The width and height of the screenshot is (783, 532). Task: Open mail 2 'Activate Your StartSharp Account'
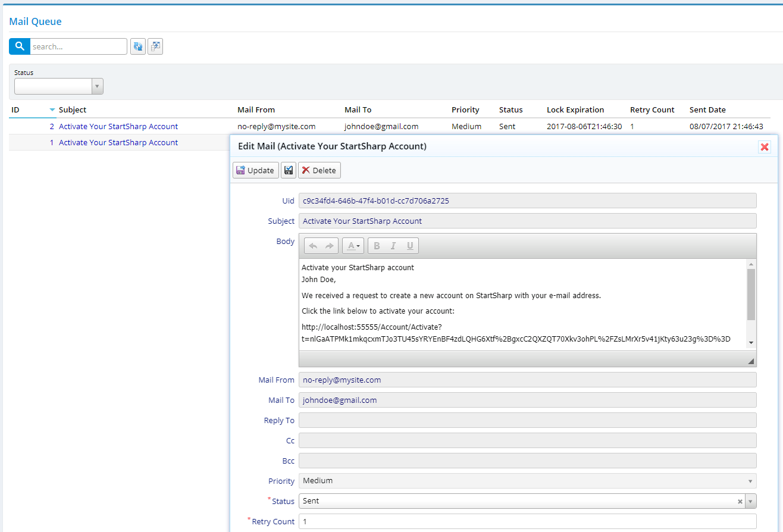click(118, 126)
